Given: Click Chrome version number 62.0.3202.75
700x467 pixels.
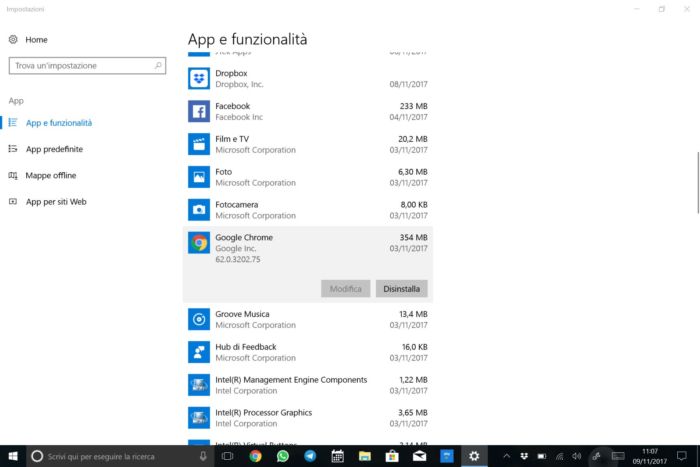Looking at the screenshot, I should pos(238,259).
